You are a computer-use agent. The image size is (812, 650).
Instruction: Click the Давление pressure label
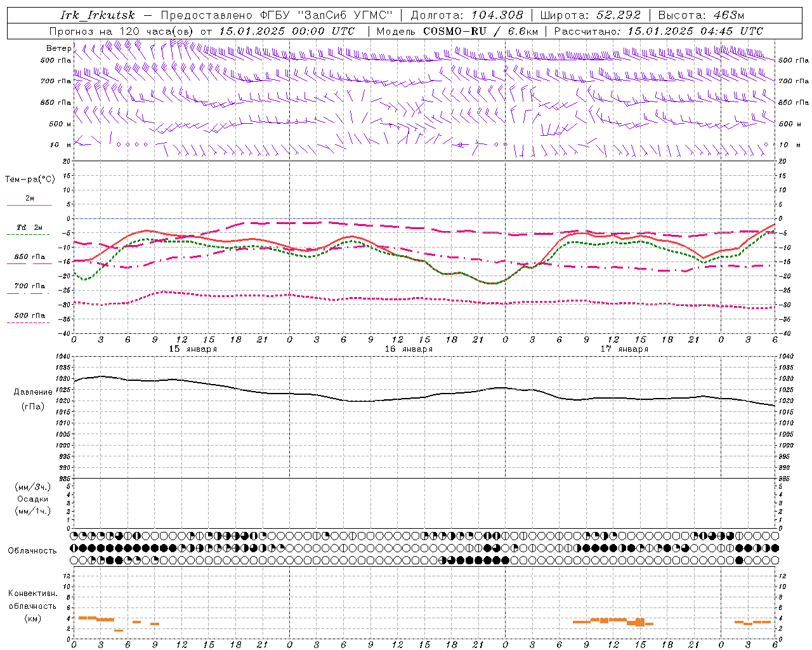point(33,392)
